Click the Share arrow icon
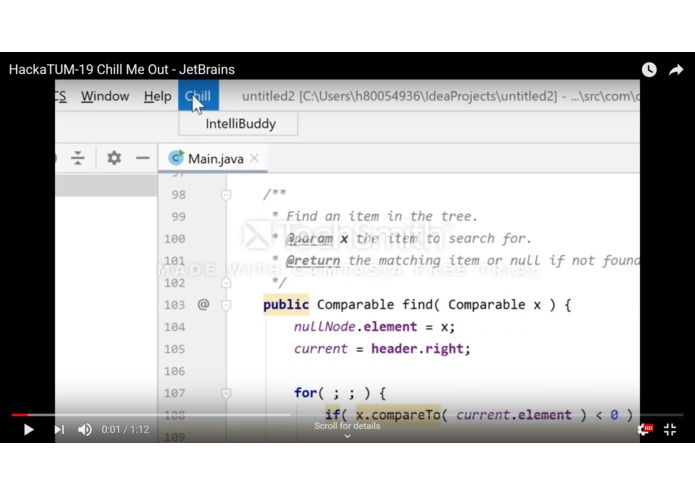695x494 pixels. (676, 70)
